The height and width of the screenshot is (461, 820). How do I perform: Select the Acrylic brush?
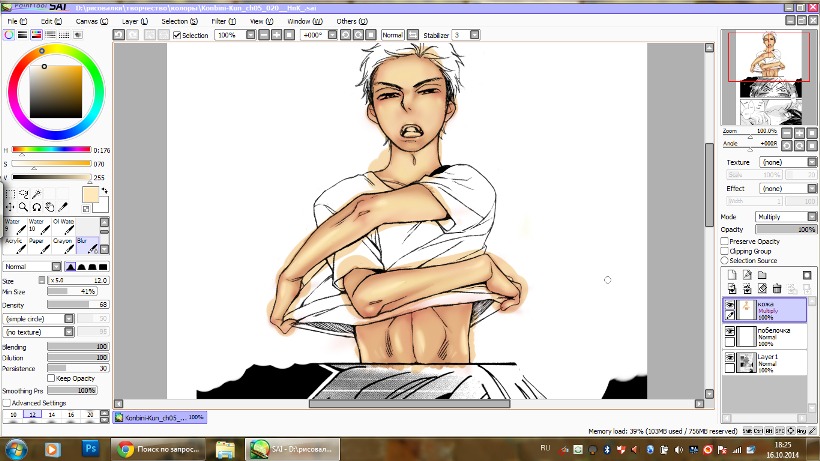(15, 246)
